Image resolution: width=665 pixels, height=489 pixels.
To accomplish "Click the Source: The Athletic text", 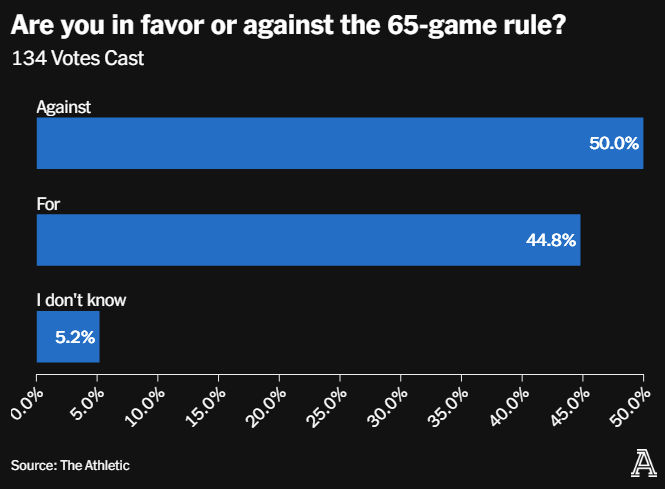I will coord(70,465).
